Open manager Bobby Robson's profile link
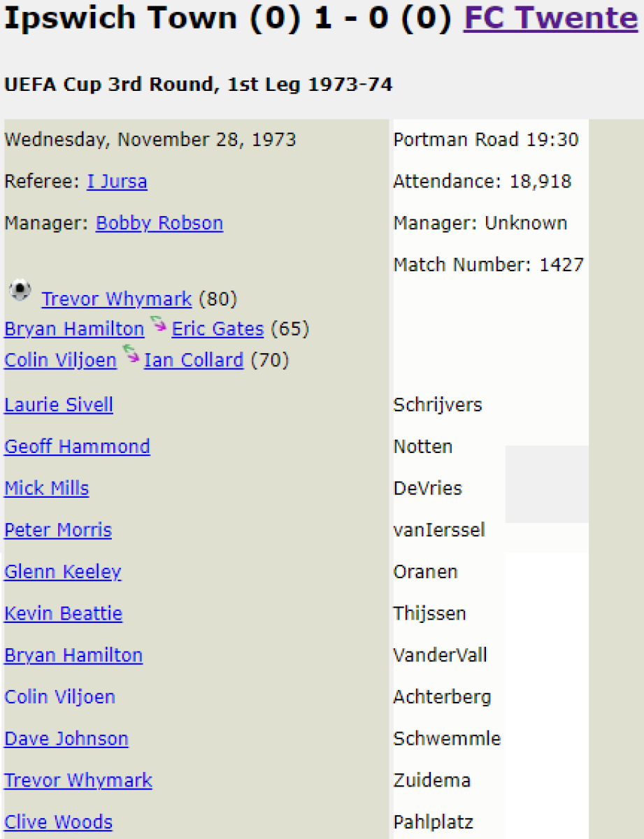 159,223
